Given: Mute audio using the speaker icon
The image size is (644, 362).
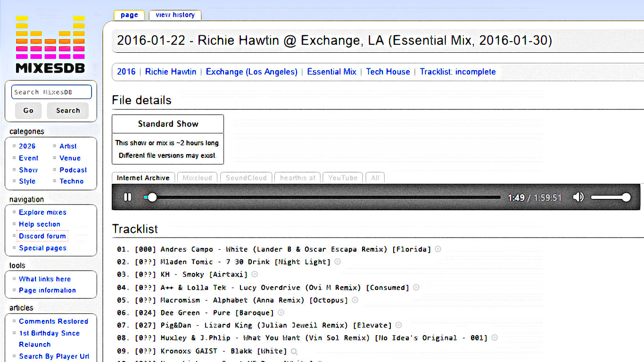Looking at the screenshot, I should click(578, 197).
